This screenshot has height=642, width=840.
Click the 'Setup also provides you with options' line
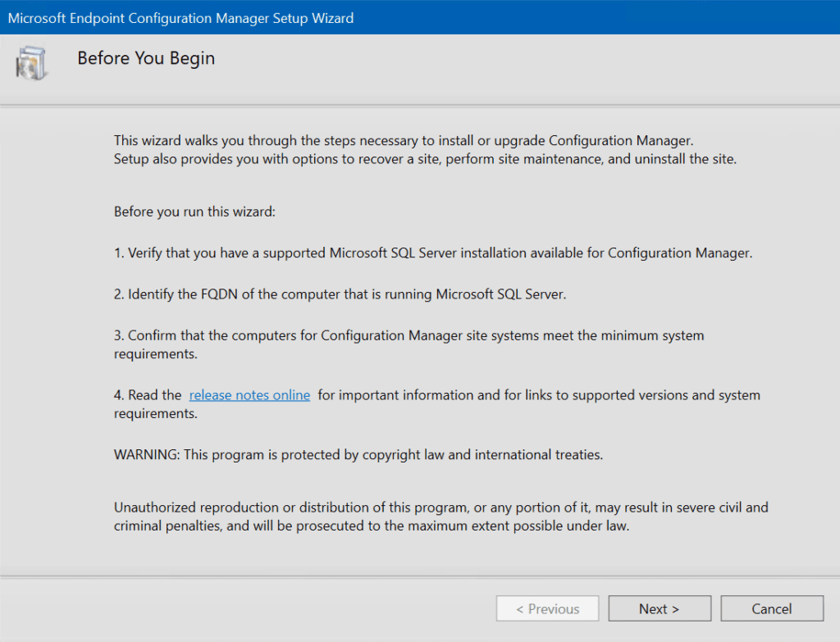point(425,159)
